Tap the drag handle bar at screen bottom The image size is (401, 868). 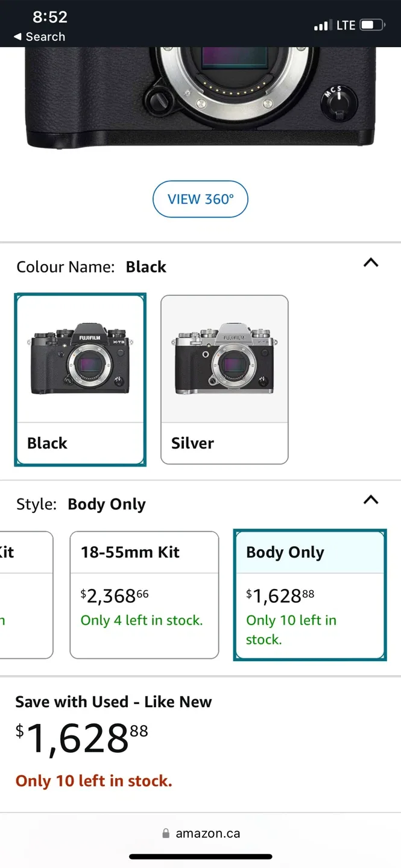click(200, 855)
